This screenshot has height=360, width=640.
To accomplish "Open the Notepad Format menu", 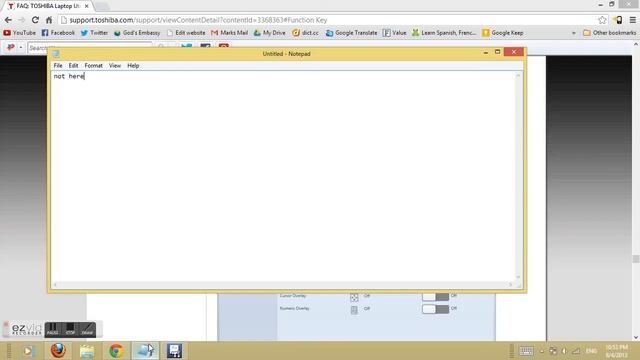I will [x=93, y=65].
